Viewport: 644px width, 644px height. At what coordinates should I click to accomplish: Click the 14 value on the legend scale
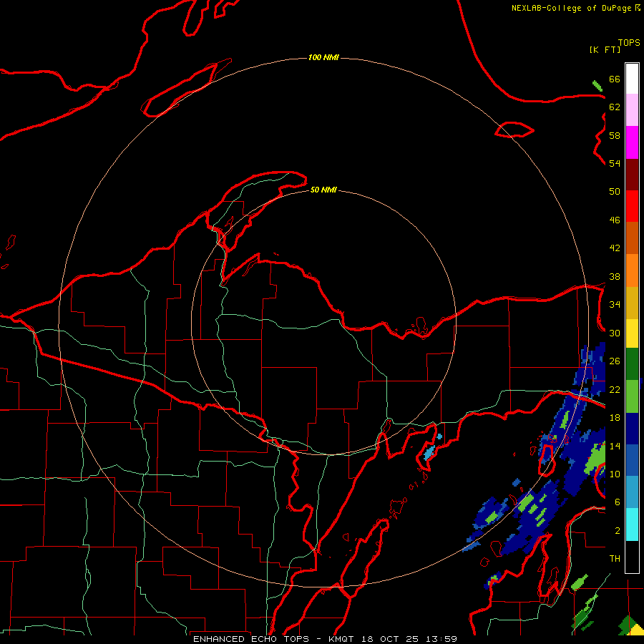[x=615, y=446]
